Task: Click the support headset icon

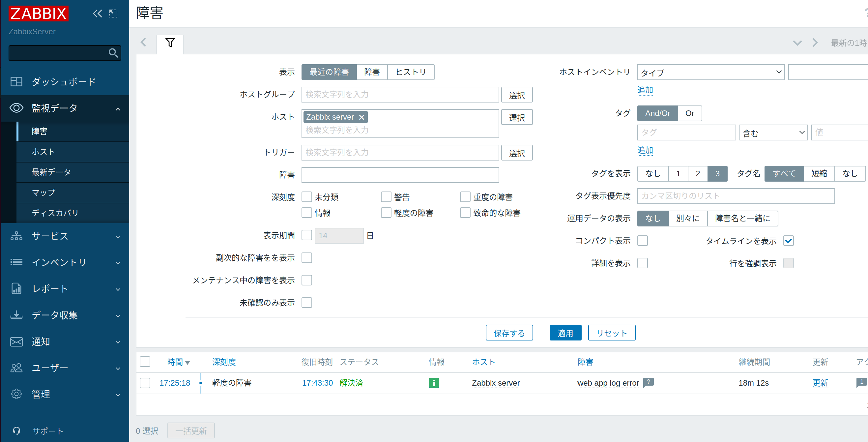Action: coord(16,430)
